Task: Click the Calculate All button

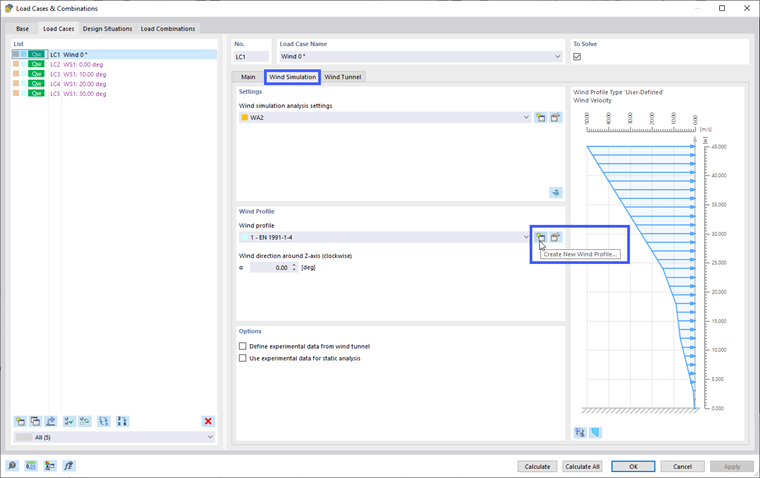Action: tap(583, 466)
